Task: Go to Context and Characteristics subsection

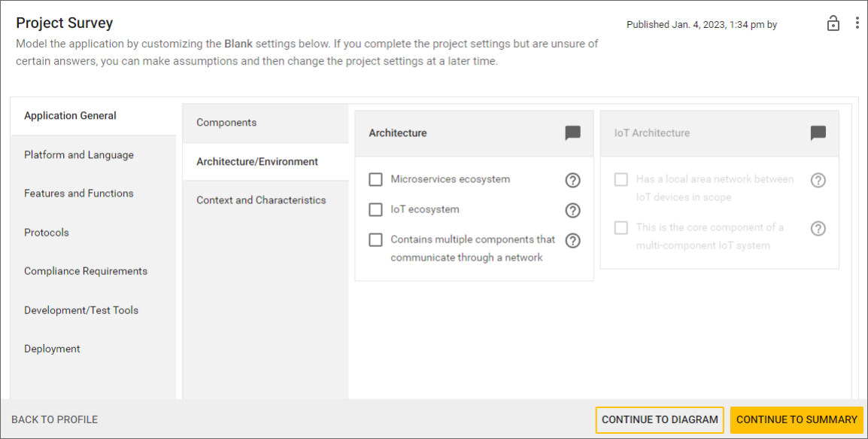Action: click(261, 200)
